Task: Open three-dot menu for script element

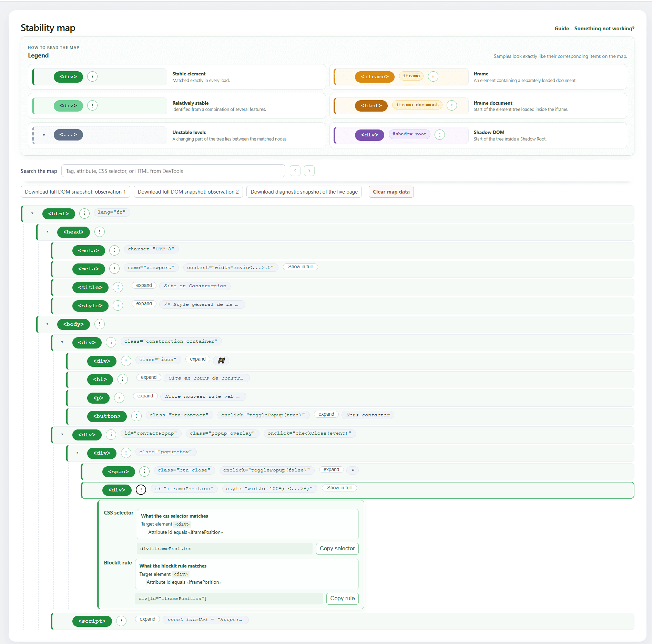Action: (121, 621)
